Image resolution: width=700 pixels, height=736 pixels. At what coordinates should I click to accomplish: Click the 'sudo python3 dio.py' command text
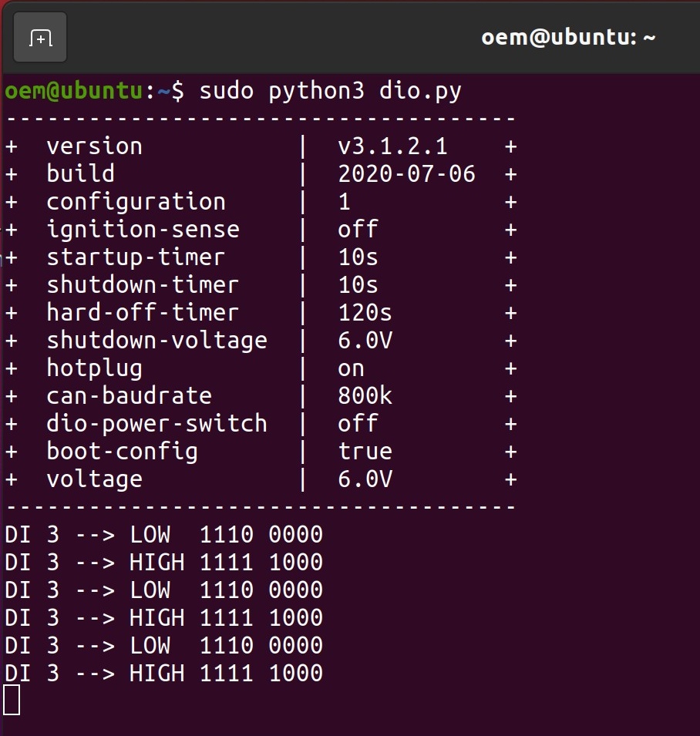[x=330, y=91]
